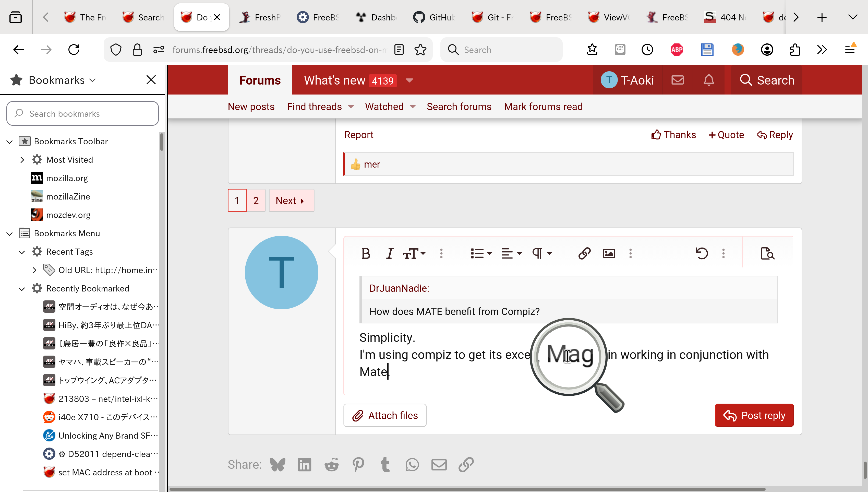Image resolution: width=868 pixels, height=492 pixels.
Task: Click the insert image icon in editor
Action: coord(609,253)
